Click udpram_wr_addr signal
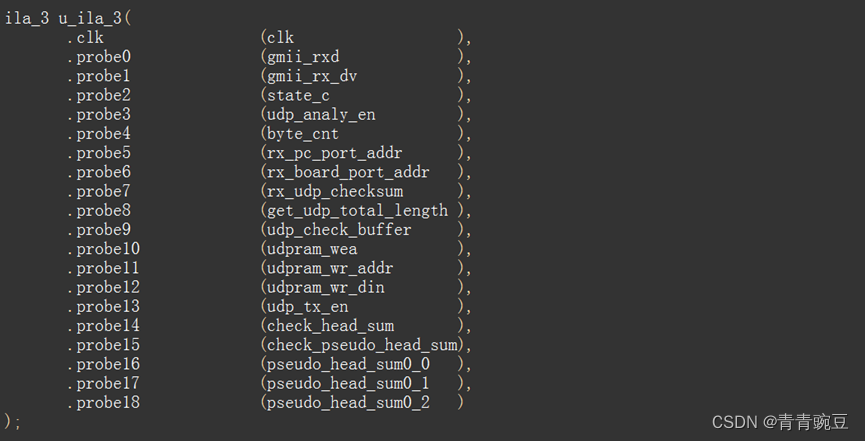 tap(330, 268)
